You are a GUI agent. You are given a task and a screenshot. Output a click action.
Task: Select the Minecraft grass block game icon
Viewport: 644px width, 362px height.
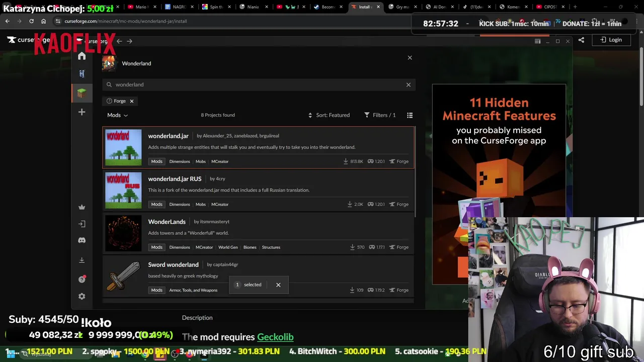[x=82, y=93]
